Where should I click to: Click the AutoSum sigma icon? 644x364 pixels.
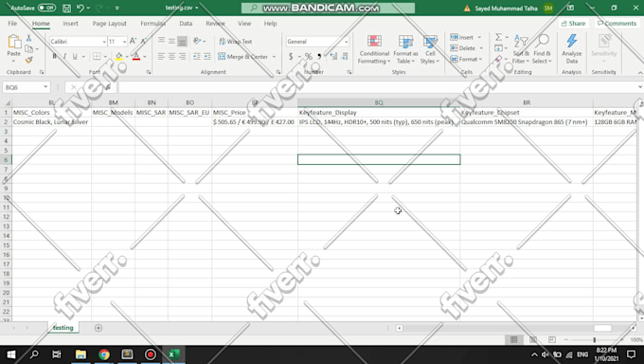click(x=498, y=37)
